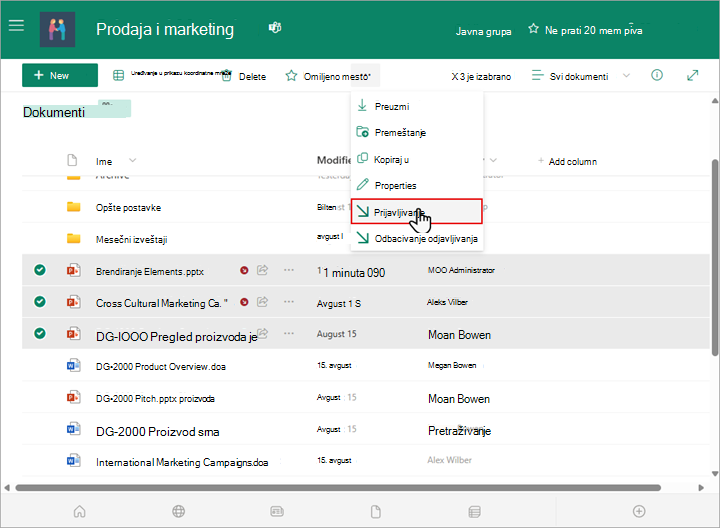Share Brendiranje Elements.pptx via share icon

pos(262,270)
